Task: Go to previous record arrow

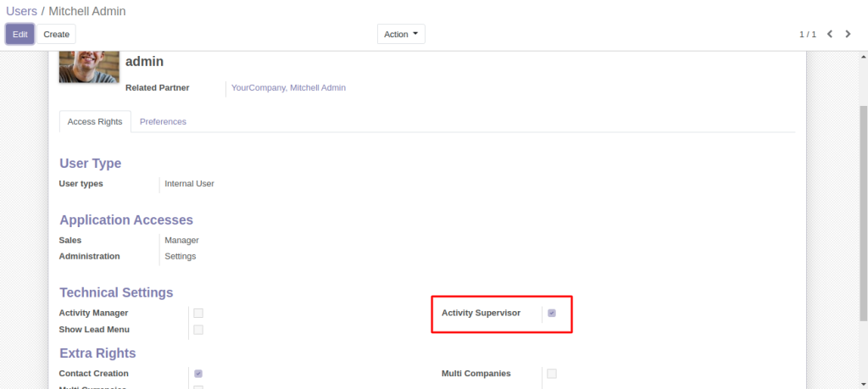Action: pyautogui.click(x=830, y=34)
